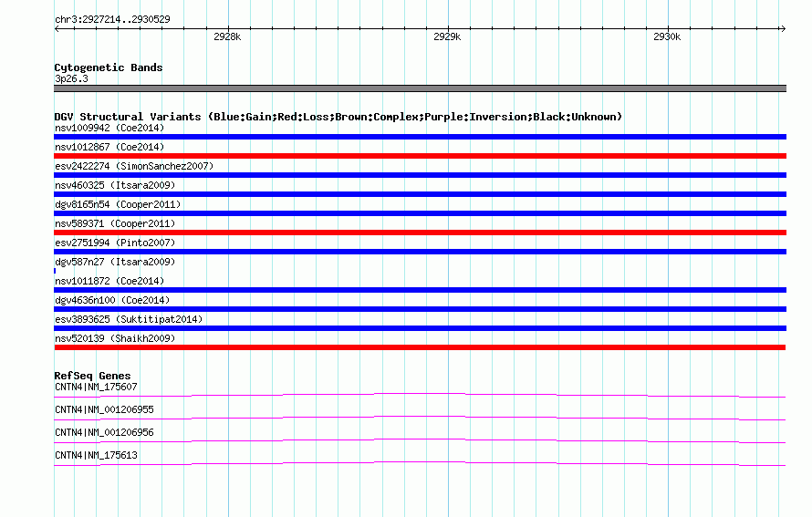Click the esv2422274 (SimonSanchez2007) label
The height and width of the screenshot is (517, 812).
tap(134, 166)
